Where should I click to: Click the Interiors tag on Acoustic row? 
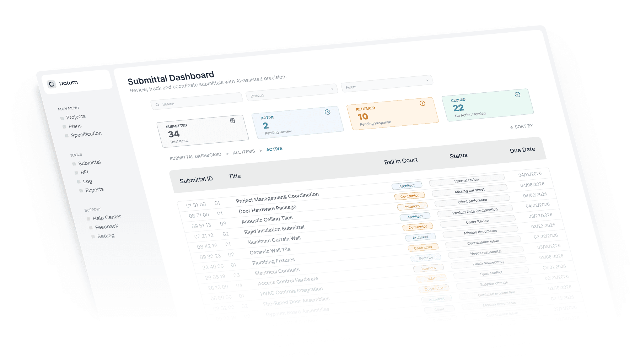tap(412, 206)
